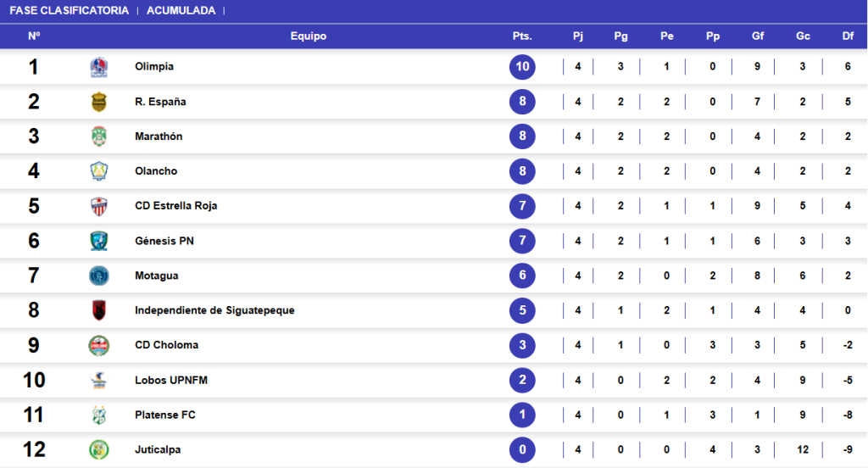Select position number 10 in table
The width and height of the screenshot is (868, 468).
[x=34, y=380]
